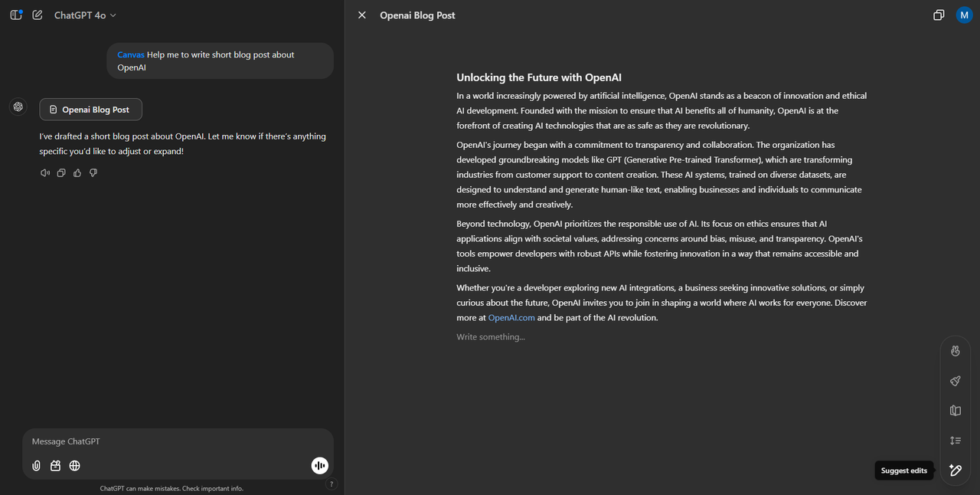Click the ChatGPT logo avatar beside the reply
This screenshot has height=495, width=980.
(x=18, y=107)
